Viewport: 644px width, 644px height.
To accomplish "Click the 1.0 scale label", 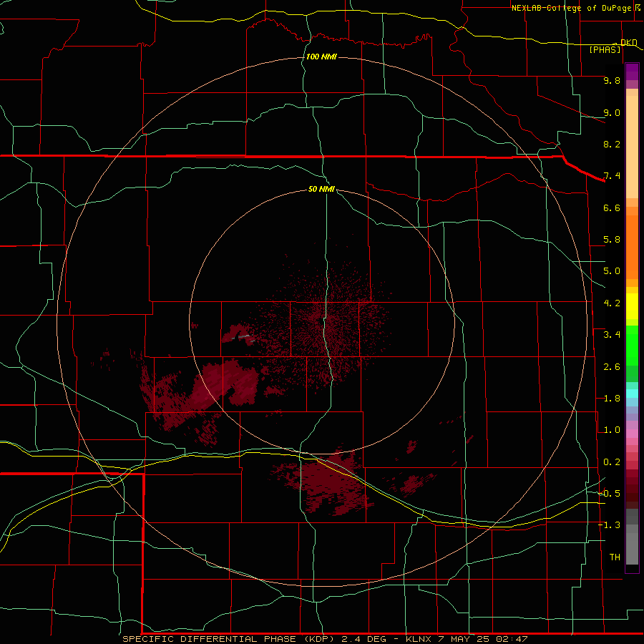I will [612, 430].
